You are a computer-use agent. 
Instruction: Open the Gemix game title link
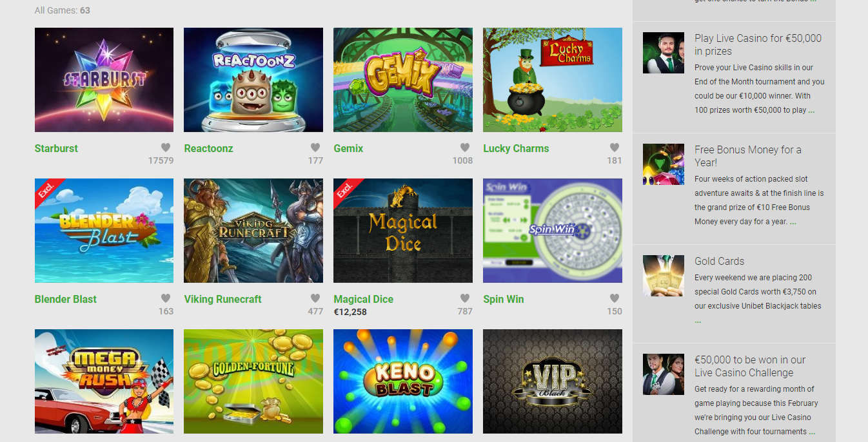tap(348, 148)
